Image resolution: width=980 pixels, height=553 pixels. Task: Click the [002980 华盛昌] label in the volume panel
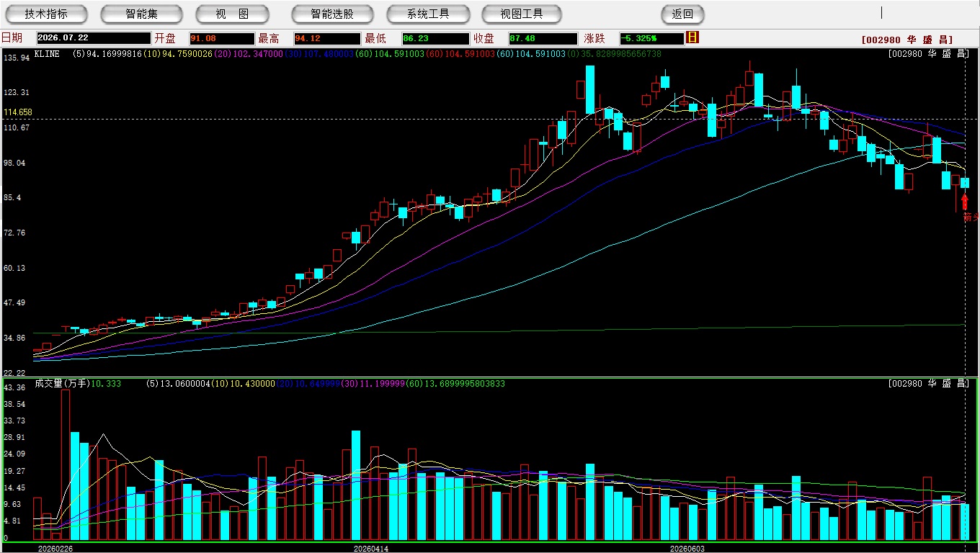coord(929,384)
